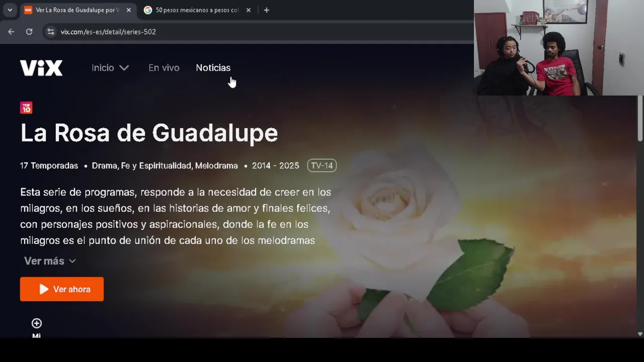644x362 pixels.
Task: Select the La Rosa de Guadalupe title
Action: (149, 133)
